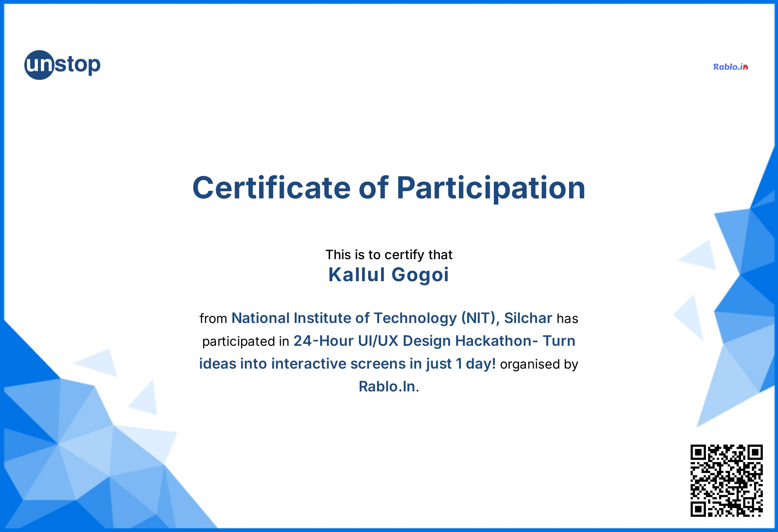Click the 'organised by' text
The height and width of the screenshot is (532, 778).
pos(539,364)
